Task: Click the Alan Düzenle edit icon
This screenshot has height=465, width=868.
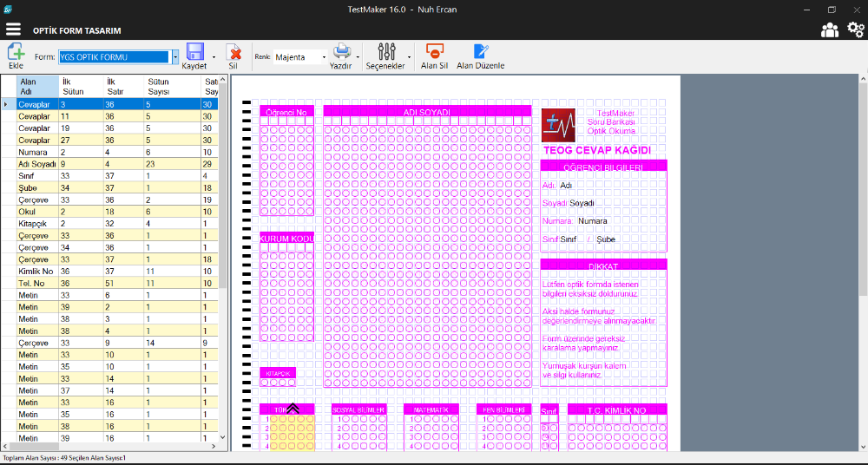Action: [x=480, y=51]
